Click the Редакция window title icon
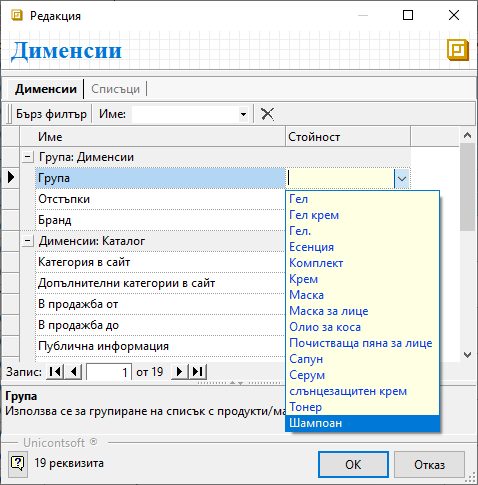 (x=17, y=15)
